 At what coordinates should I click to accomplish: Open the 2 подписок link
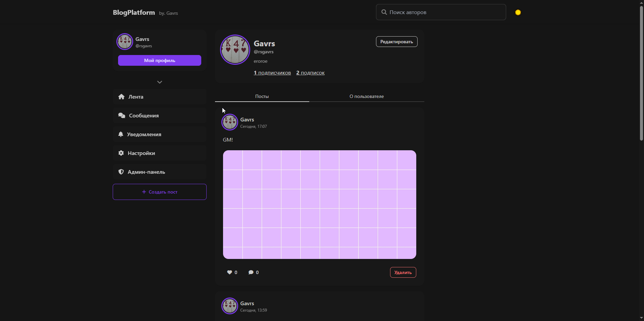pos(311,73)
